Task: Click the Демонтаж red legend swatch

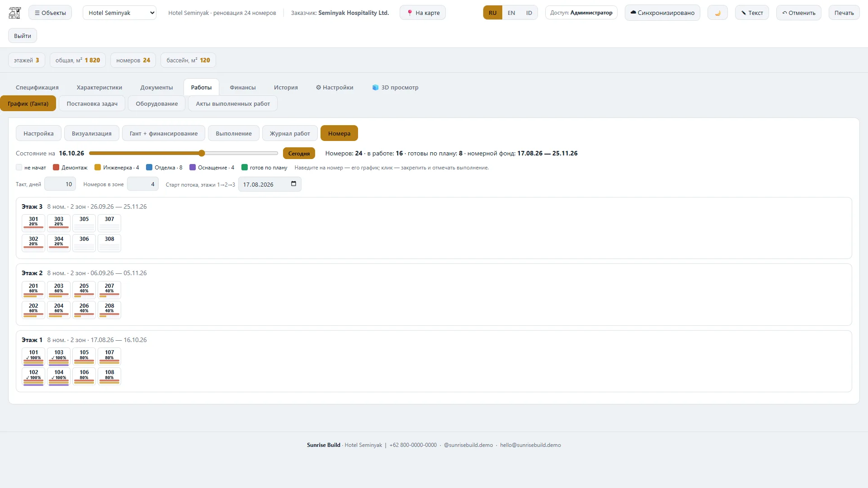Action: pyautogui.click(x=56, y=167)
